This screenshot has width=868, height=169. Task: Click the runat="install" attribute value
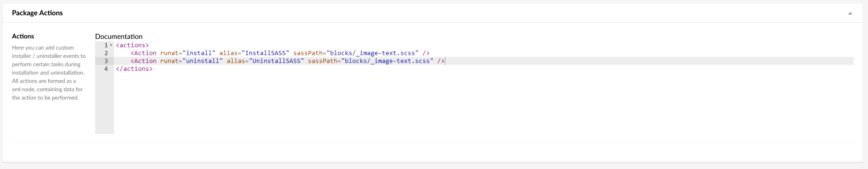(x=199, y=53)
